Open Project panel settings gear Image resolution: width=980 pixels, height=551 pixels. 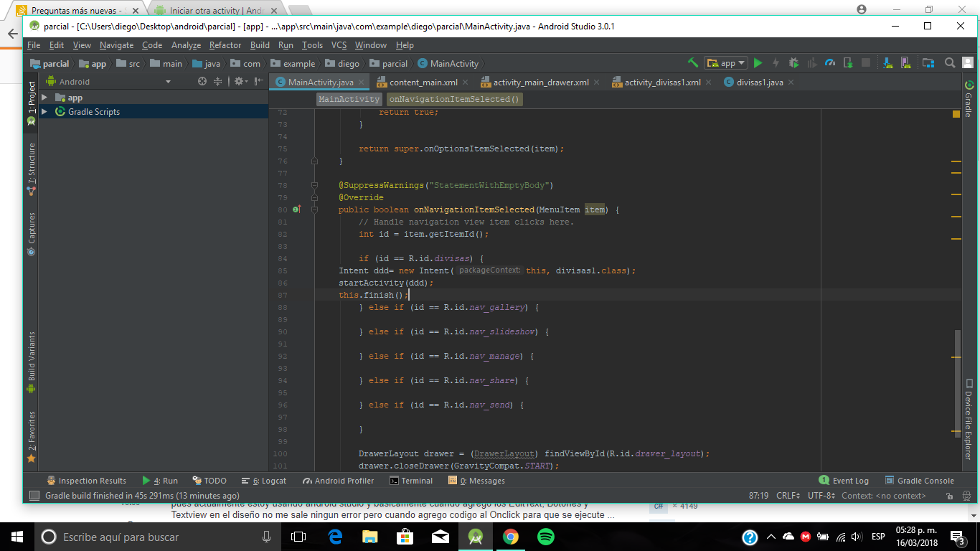pyautogui.click(x=241, y=82)
